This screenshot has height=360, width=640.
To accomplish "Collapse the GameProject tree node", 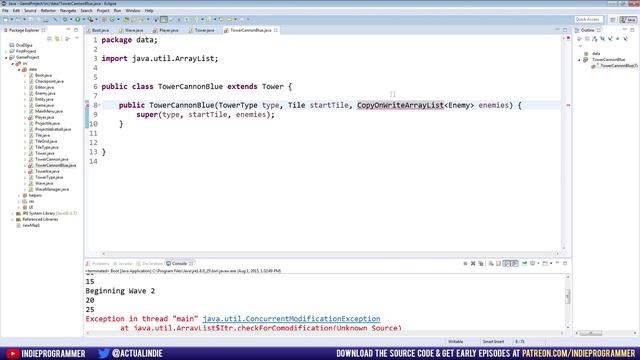I will point(6,58).
